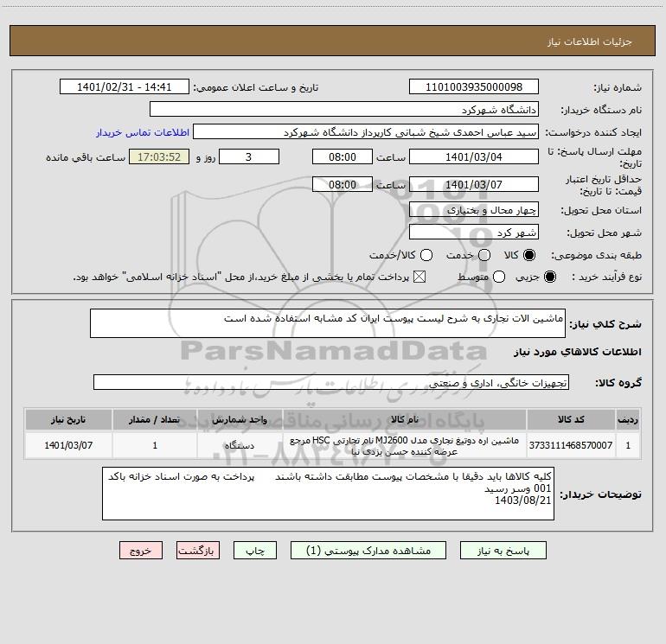This screenshot has width=666, height=644.
Task: Click the product name cell with MJ2600
Action: click(x=405, y=445)
